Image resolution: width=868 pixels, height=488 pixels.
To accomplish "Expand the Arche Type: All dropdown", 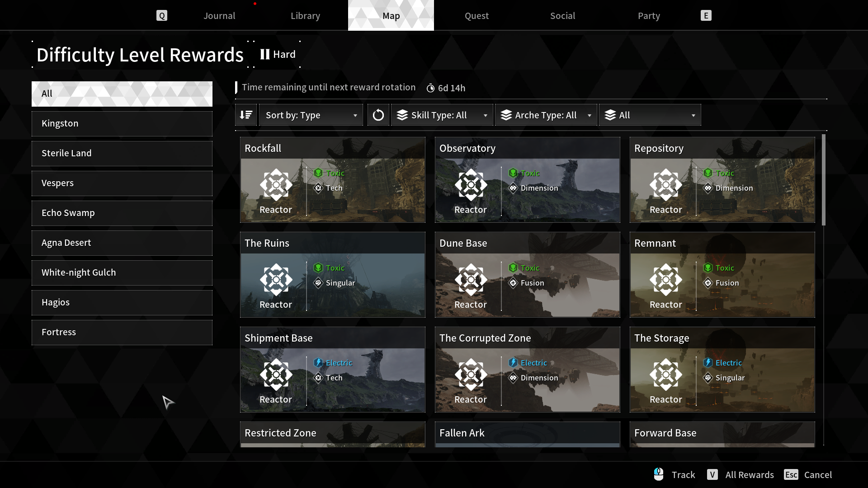I will (x=546, y=115).
